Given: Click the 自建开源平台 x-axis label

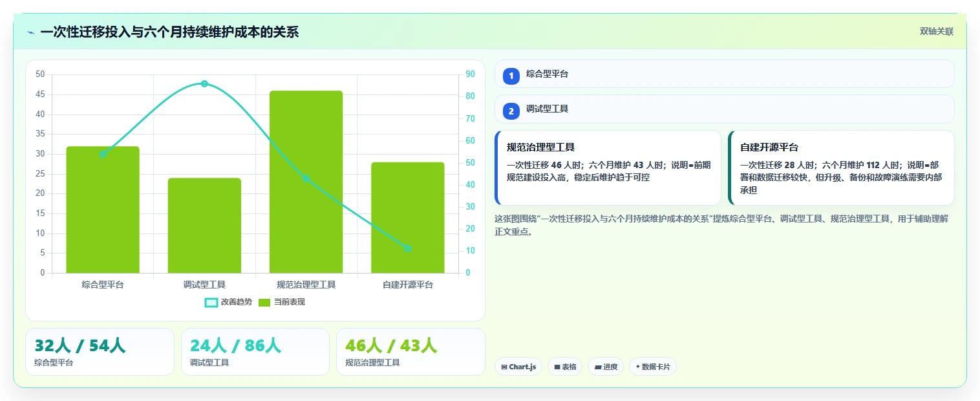Looking at the screenshot, I should click(407, 285).
